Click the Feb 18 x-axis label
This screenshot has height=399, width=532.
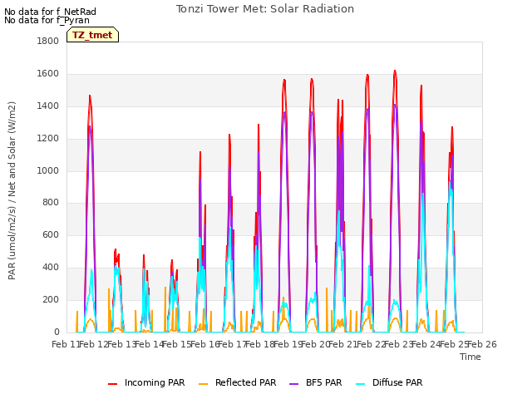(259, 344)
